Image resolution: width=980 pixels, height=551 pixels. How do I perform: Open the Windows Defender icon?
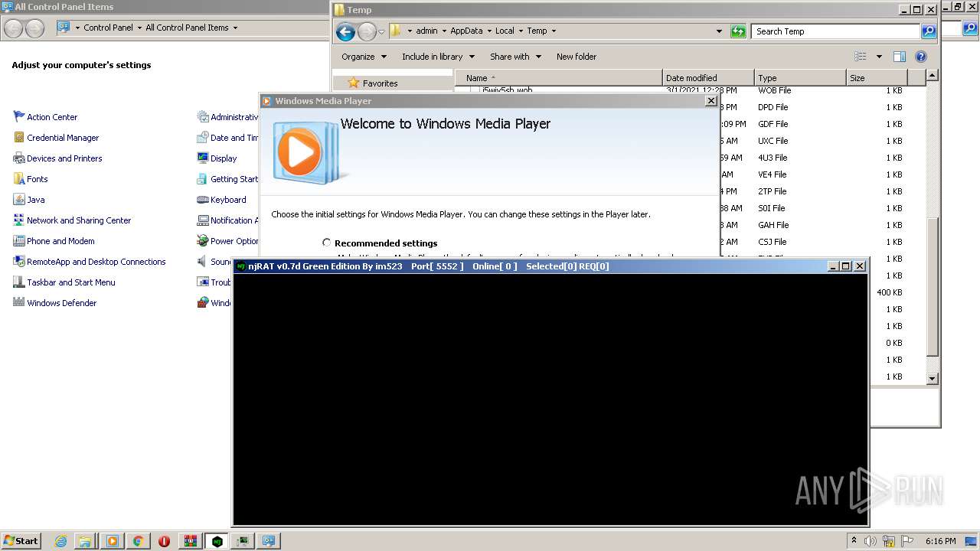[x=19, y=303]
